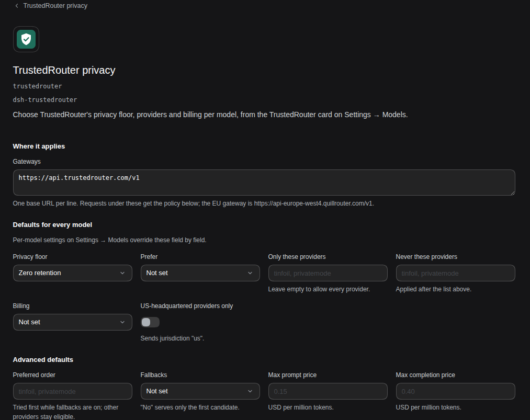Click the Max completion price field
This screenshot has width=530, height=420.
coord(455,391)
